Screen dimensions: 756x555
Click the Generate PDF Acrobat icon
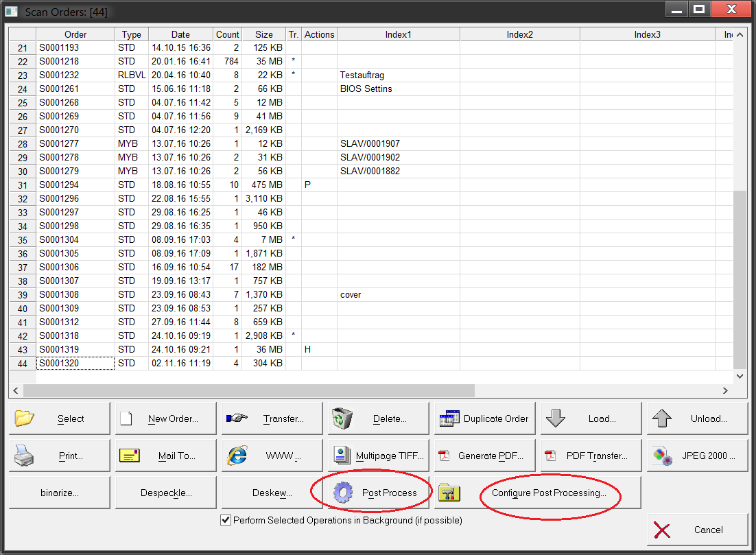[444, 456]
